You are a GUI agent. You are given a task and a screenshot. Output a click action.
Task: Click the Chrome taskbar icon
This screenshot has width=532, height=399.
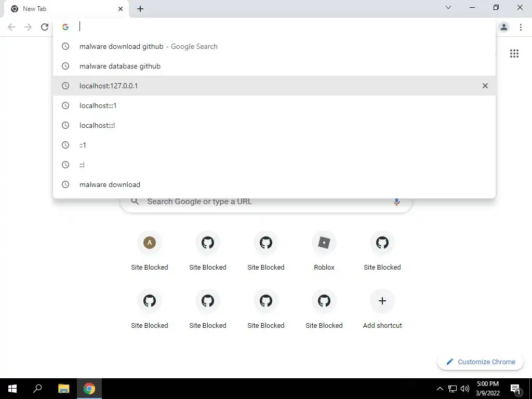[x=89, y=389]
